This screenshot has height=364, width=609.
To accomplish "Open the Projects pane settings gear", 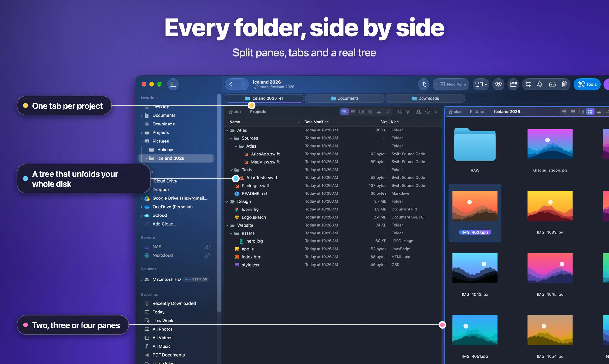I will click(427, 112).
